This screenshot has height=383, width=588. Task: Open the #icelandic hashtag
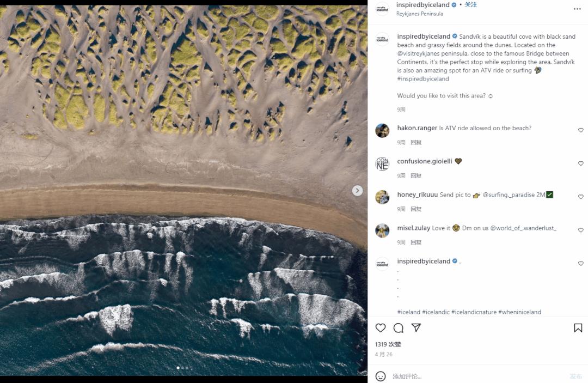coord(436,312)
